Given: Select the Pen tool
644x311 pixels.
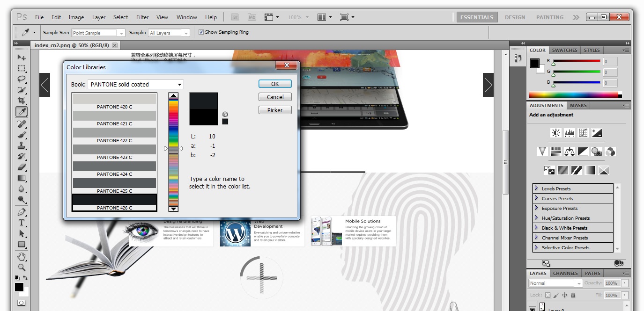Looking at the screenshot, I should pyautogui.click(x=22, y=212).
